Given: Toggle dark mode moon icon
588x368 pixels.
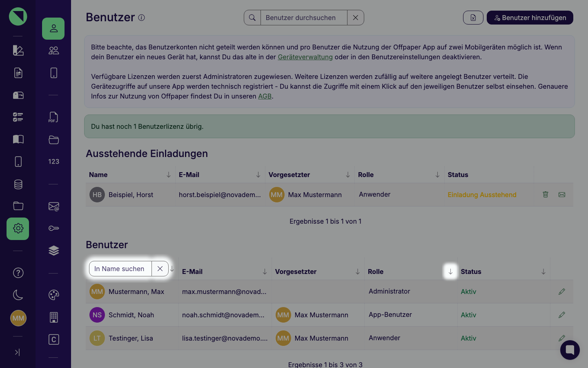Looking at the screenshot, I should 18,295.
